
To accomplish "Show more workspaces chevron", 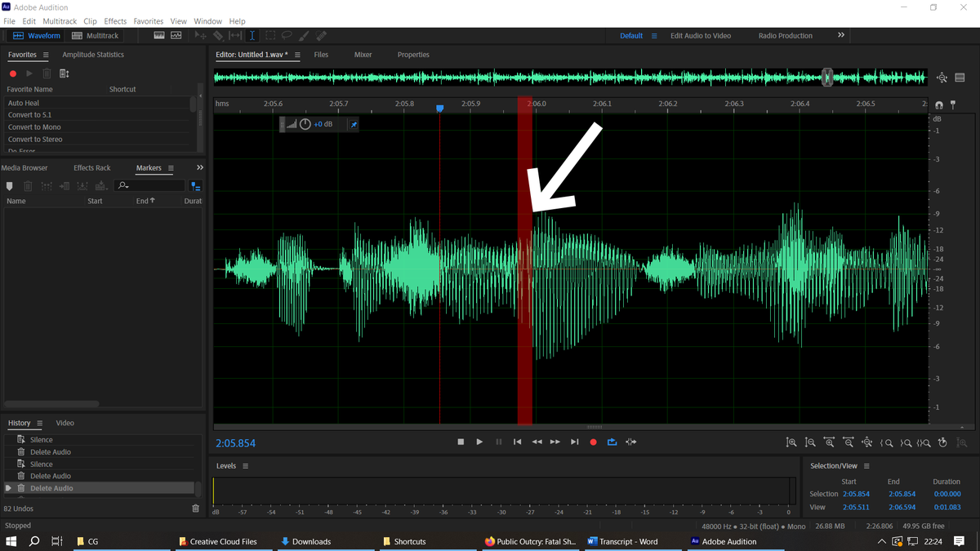I will [841, 35].
